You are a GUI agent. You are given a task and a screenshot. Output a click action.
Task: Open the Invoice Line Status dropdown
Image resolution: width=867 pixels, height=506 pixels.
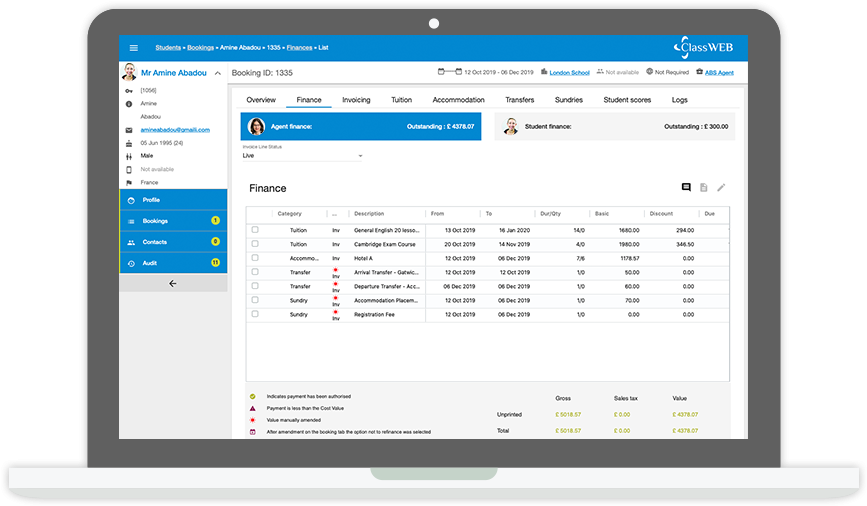[302, 156]
